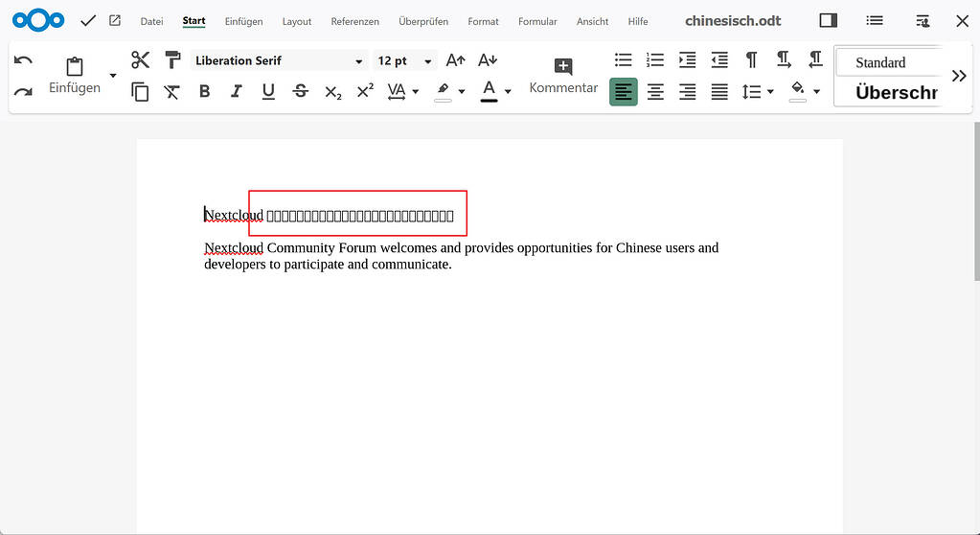This screenshot has width=980, height=535.
Task: Click the Einfügen clipboard paste icon
Action: coord(75,66)
